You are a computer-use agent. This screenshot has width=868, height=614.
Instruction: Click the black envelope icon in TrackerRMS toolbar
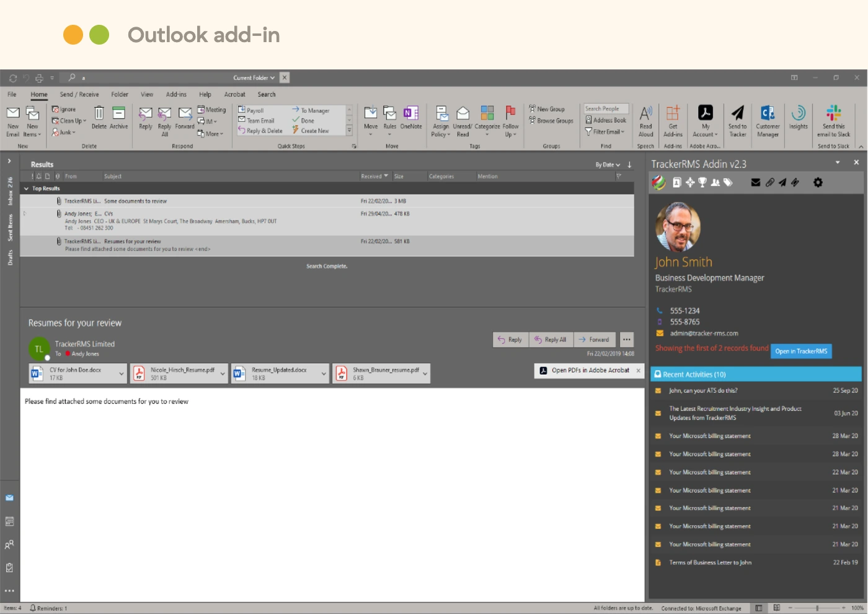coord(755,183)
